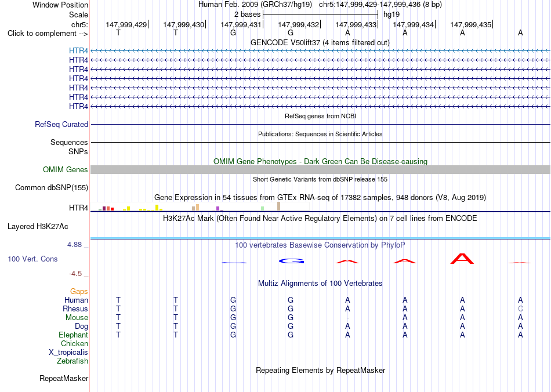551x392 pixels.
Task: Click the 'Click to complement -->' label
Action: [48, 34]
